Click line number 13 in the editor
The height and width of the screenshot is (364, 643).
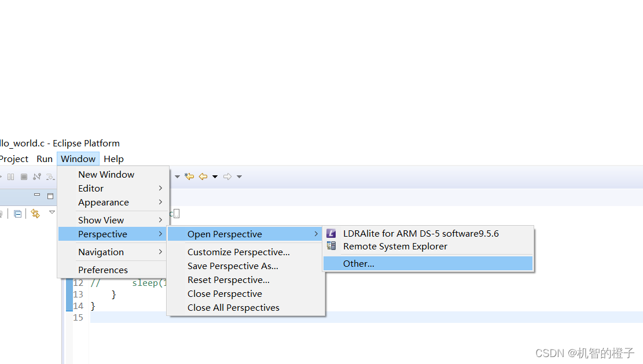click(x=78, y=295)
